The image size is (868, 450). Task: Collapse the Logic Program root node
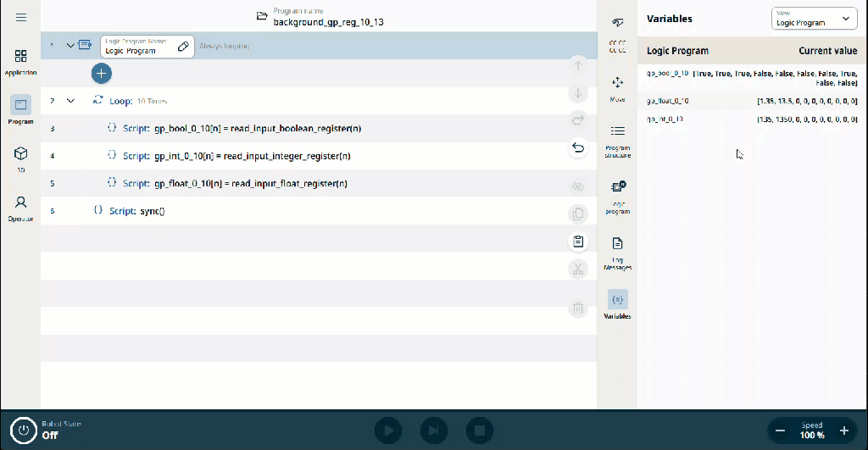coord(70,46)
